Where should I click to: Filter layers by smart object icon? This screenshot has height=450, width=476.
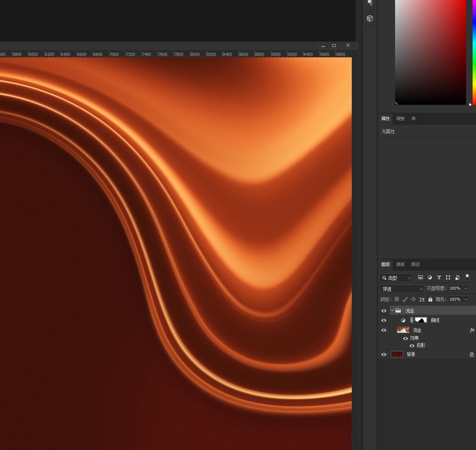457,277
